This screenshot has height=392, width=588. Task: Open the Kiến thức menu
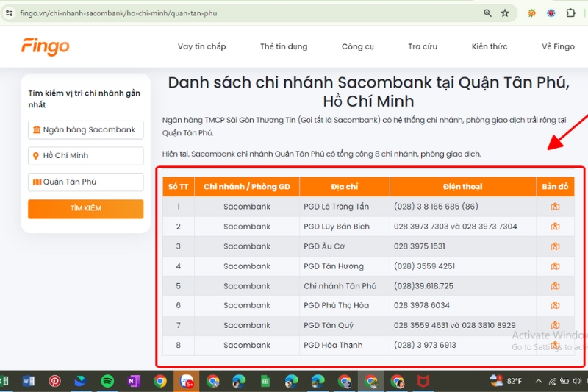[490, 46]
